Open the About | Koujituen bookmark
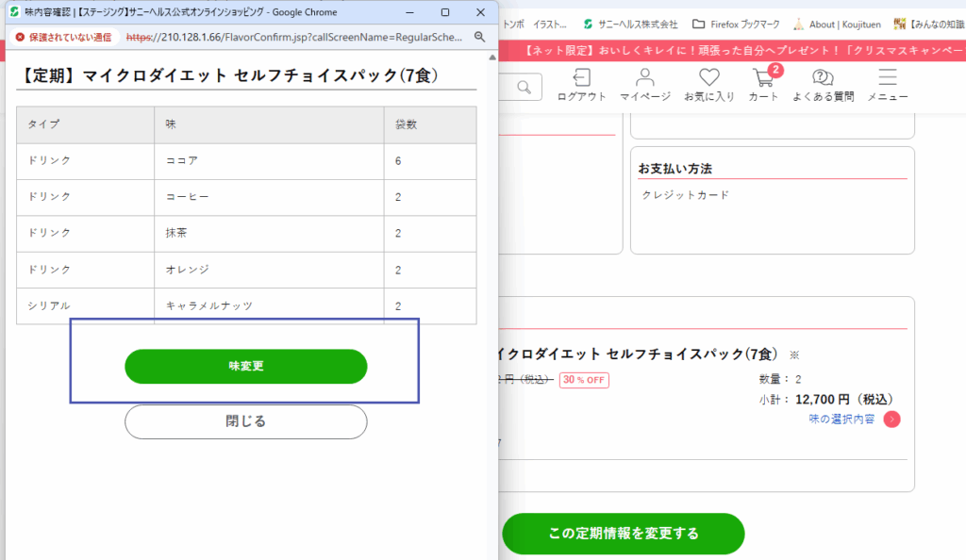This screenshot has width=966, height=560. tap(833, 24)
